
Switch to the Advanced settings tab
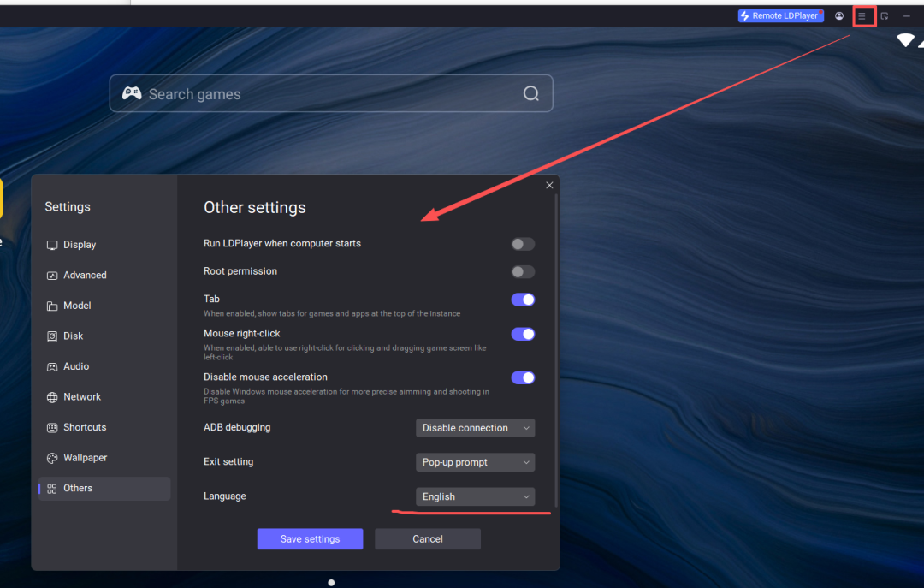[x=85, y=276]
